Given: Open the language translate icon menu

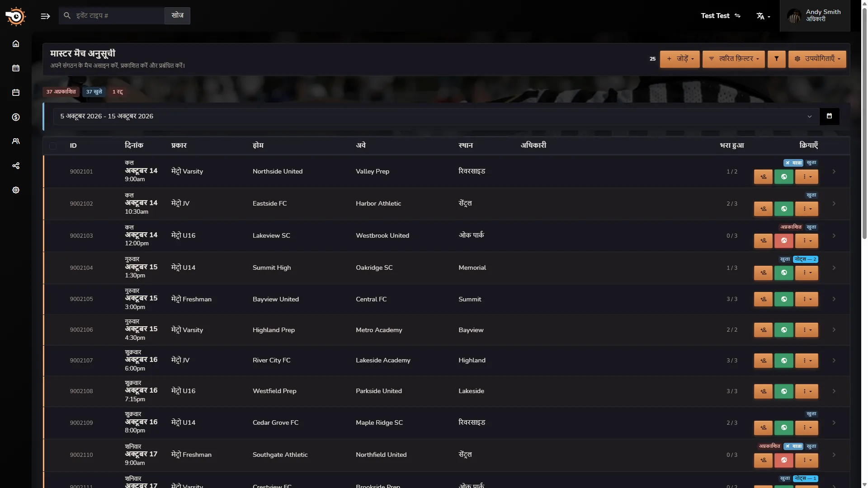Looking at the screenshot, I should click(x=763, y=16).
